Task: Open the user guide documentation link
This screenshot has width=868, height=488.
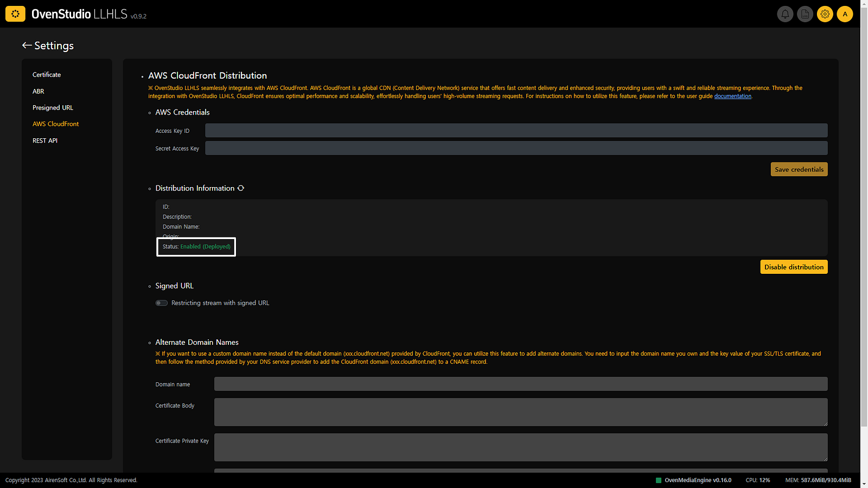Action: point(732,97)
